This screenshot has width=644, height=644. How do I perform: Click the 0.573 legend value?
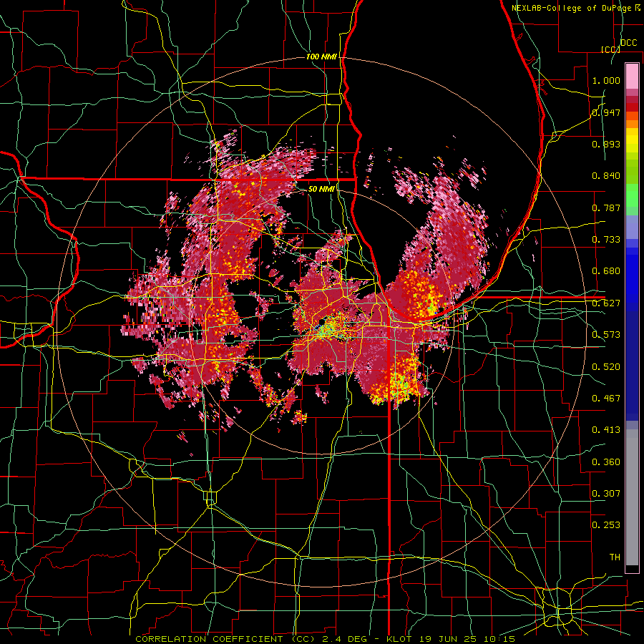(x=606, y=335)
